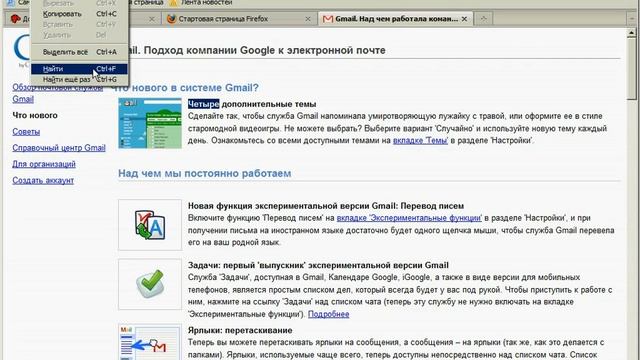640x360 pixels.
Task: Click 'Что нового' sidebar text
Action: [35, 116]
